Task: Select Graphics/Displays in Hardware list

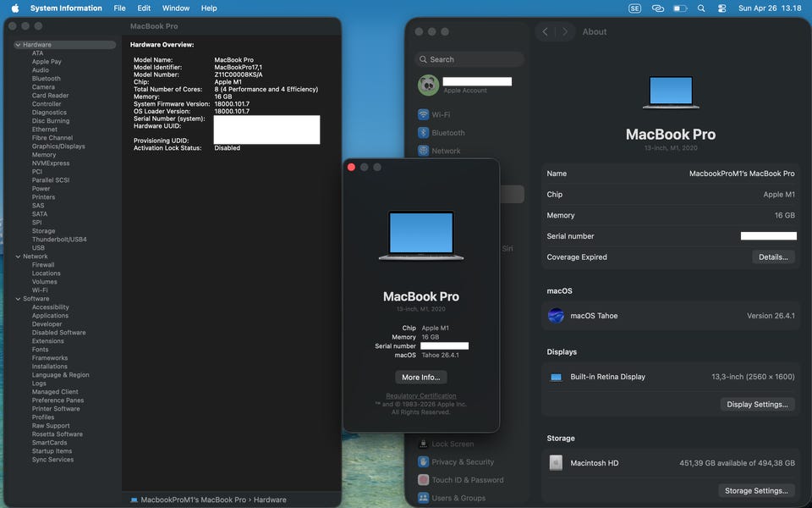Action: pos(58,146)
